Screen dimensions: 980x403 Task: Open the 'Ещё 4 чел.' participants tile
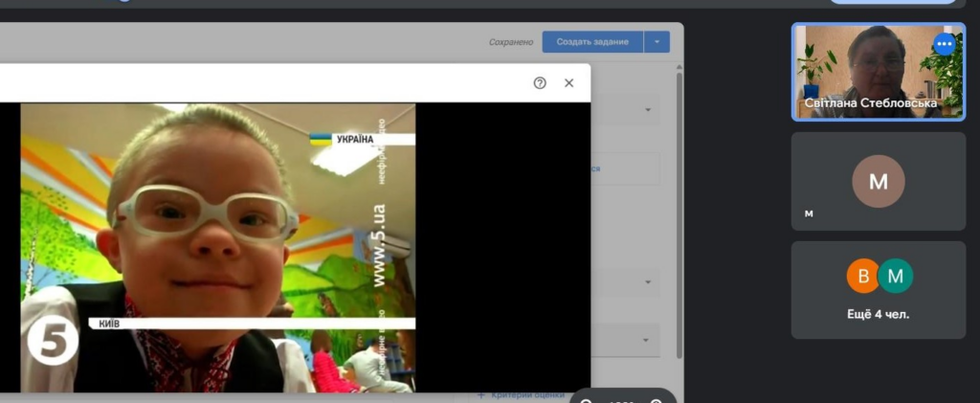tap(879, 290)
